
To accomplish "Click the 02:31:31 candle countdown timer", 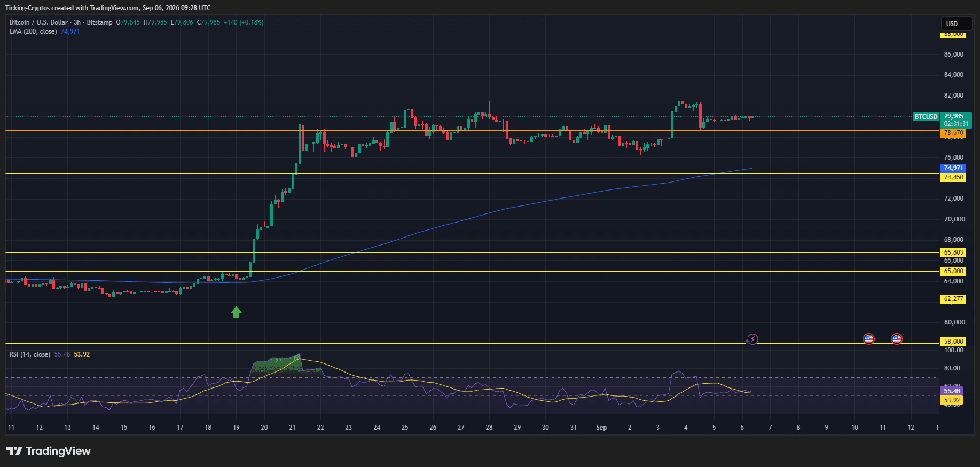I will [x=956, y=124].
